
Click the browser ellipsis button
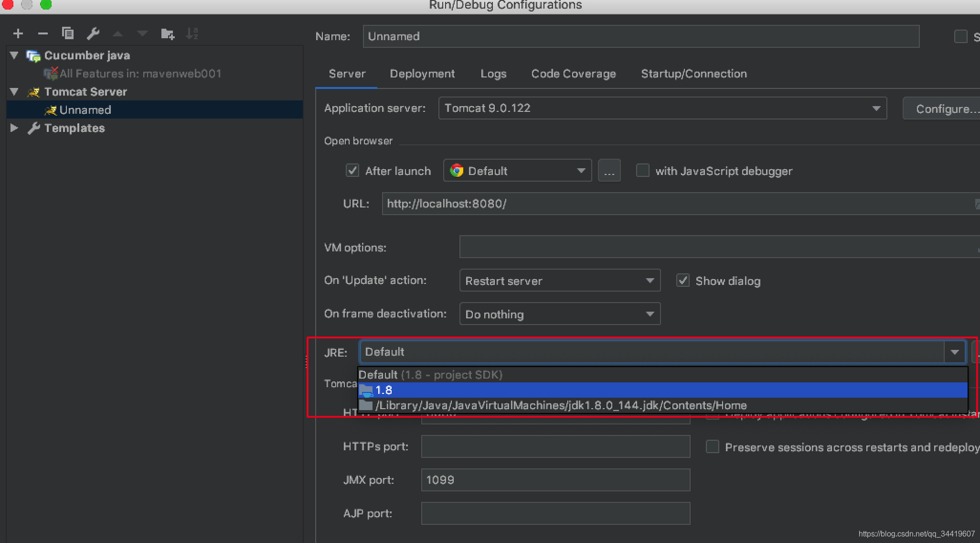(609, 171)
